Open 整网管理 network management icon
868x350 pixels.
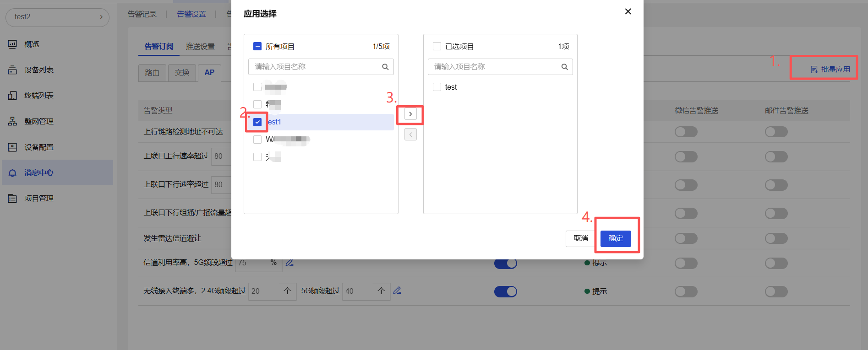pyautogui.click(x=12, y=121)
